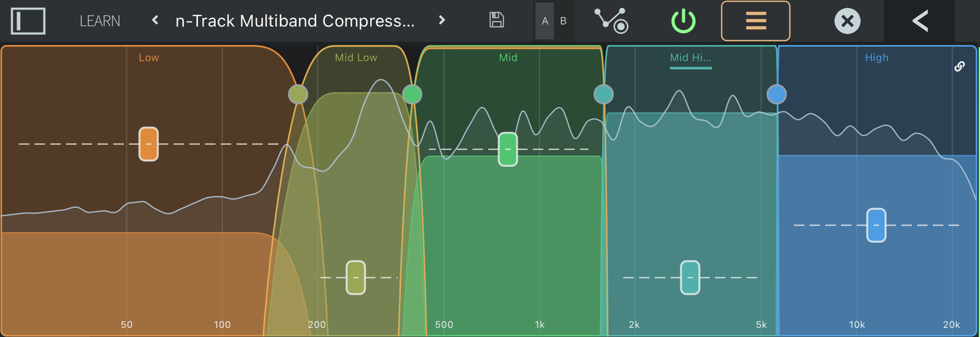Grab the blue High band threshold handle
Viewport: 980px width, 337px height.
[x=876, y=225]
